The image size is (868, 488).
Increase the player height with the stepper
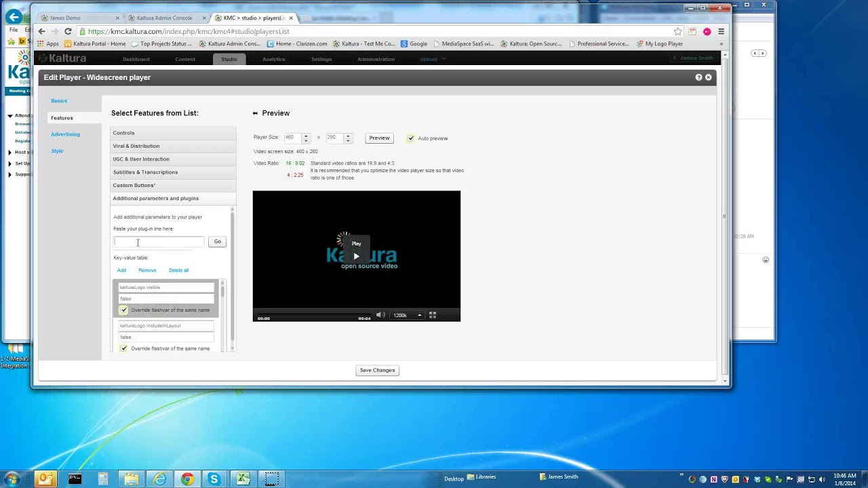click(348, 136)
